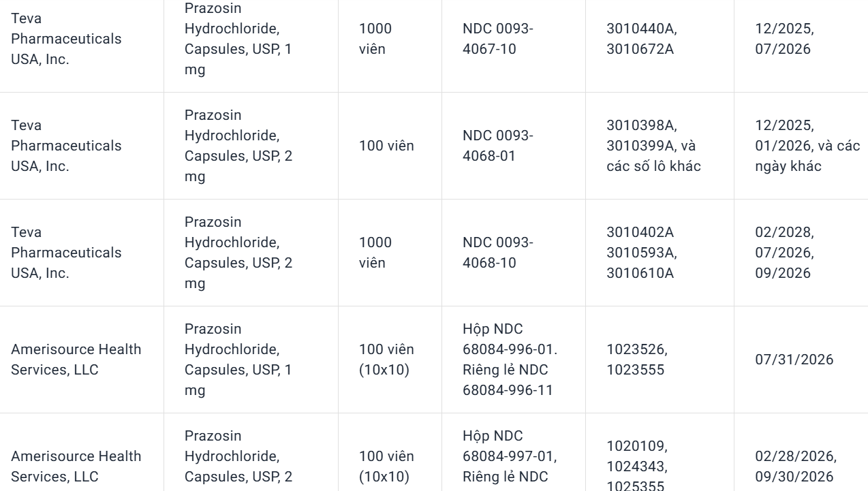
Task: Click the NDC 0093-4067-10 cell
Action: tap(498, 39)
